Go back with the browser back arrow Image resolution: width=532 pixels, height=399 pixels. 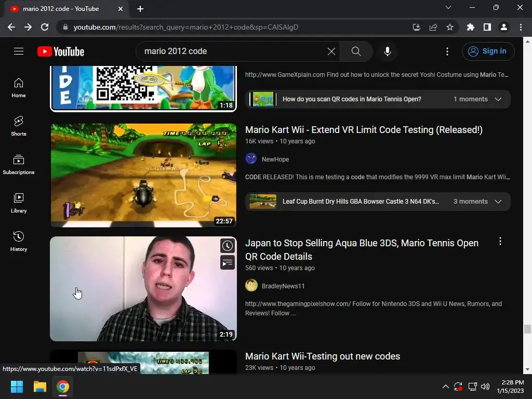pos(11,27)
